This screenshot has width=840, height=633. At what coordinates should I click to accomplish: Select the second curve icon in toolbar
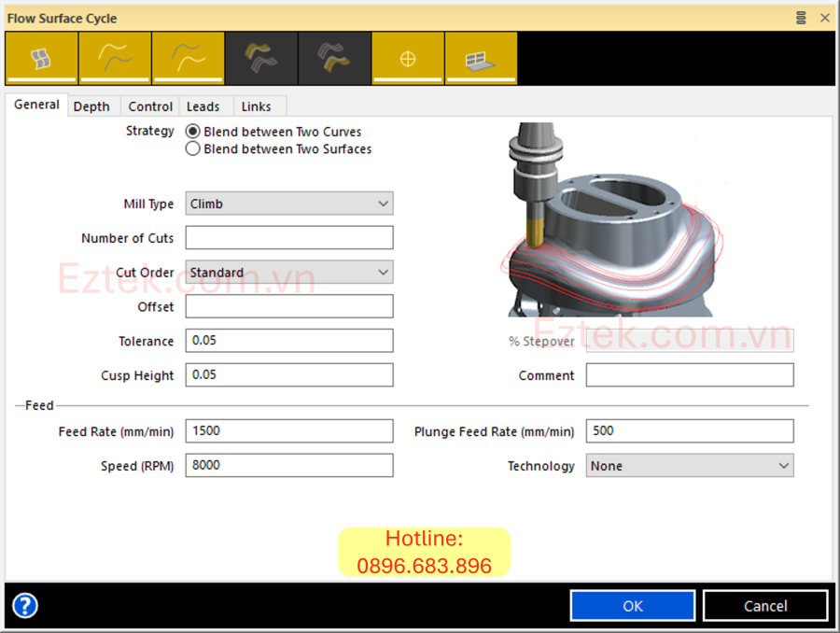(x=188, y=59)
